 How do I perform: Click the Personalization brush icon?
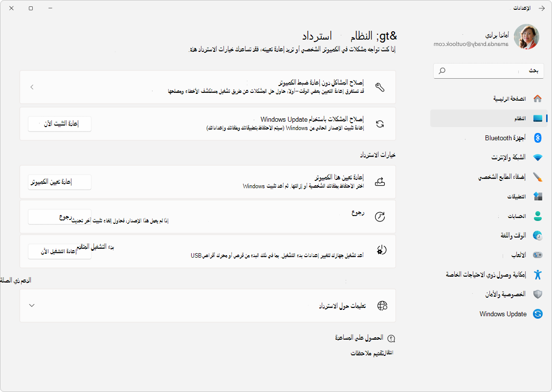coord(538,177)
